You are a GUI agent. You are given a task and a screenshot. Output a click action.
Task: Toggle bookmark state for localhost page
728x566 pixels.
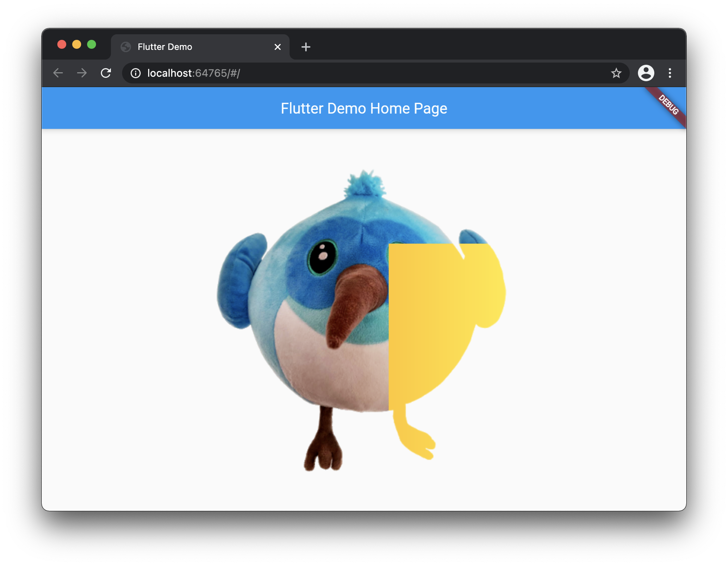click(616, 73)
